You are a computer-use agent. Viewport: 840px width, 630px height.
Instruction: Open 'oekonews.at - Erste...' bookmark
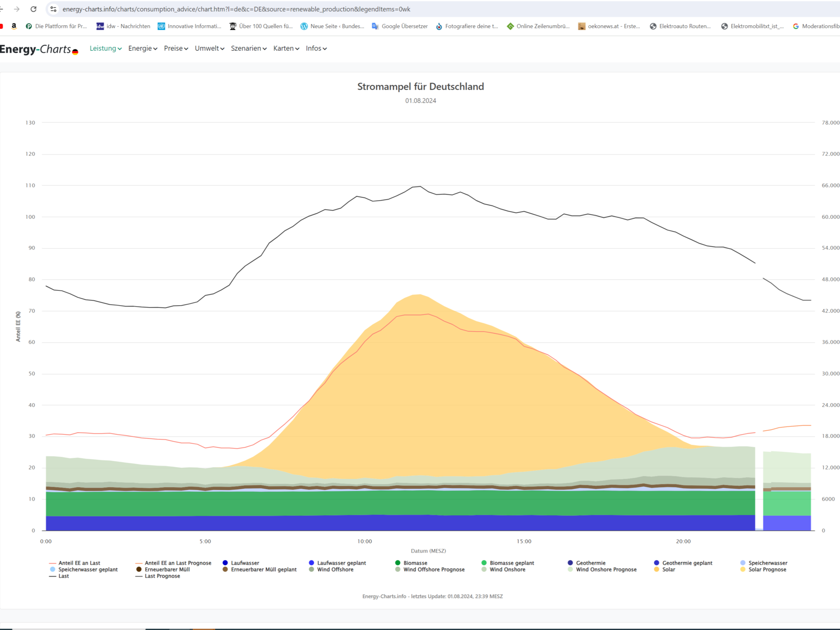(609, 26)
